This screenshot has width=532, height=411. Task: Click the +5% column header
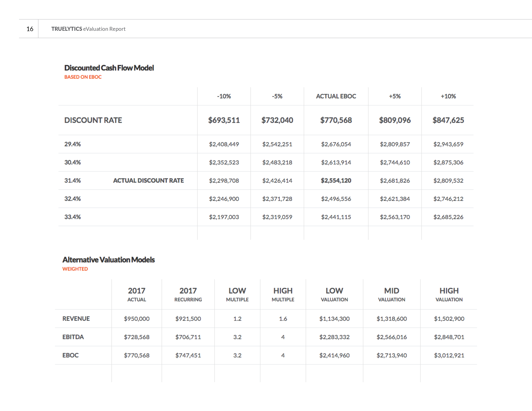click(395, 96)
